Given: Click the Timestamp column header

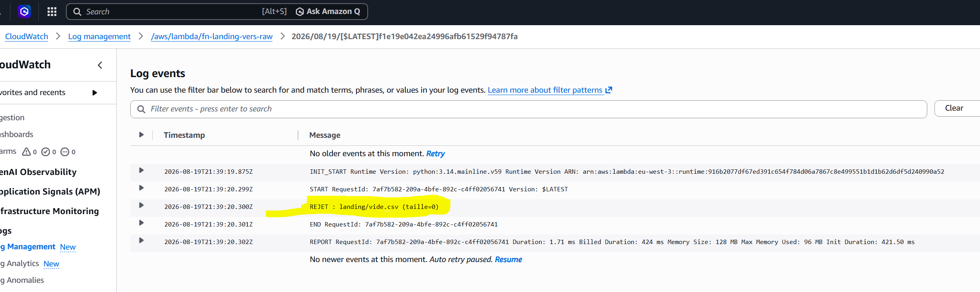Looking at the screenshot, I should tap(184, 135).
